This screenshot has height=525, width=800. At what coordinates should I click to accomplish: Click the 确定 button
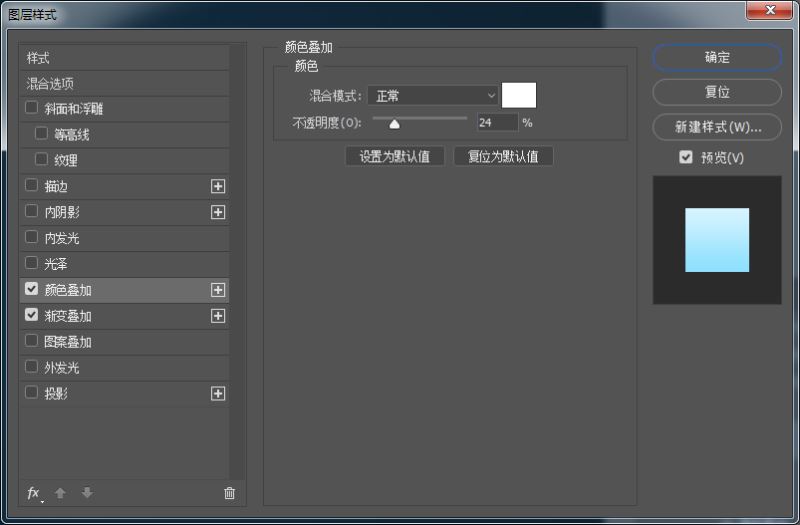click(717, 57)
